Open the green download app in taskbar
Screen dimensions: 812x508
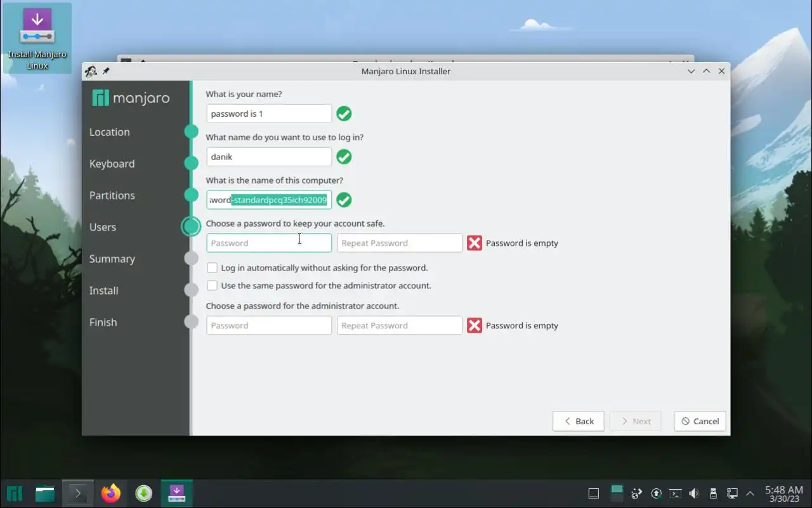pyautogui.click(x=144, y=493)
